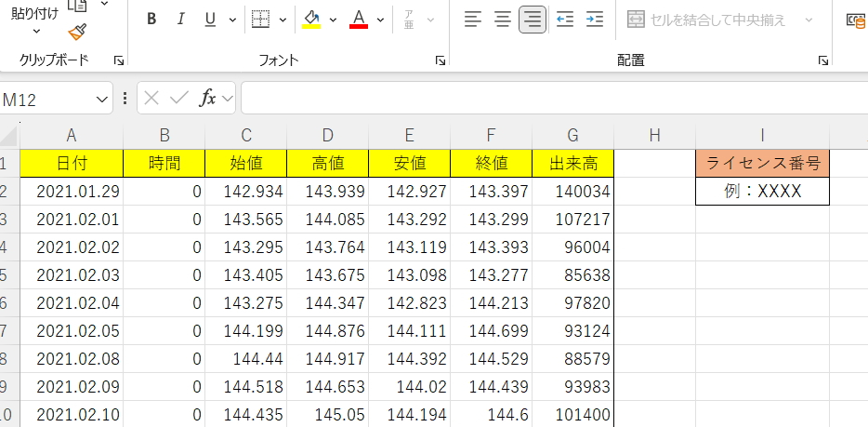Increase indent of cell
This screenshot has height=427, width=868.
pos(595,20)
